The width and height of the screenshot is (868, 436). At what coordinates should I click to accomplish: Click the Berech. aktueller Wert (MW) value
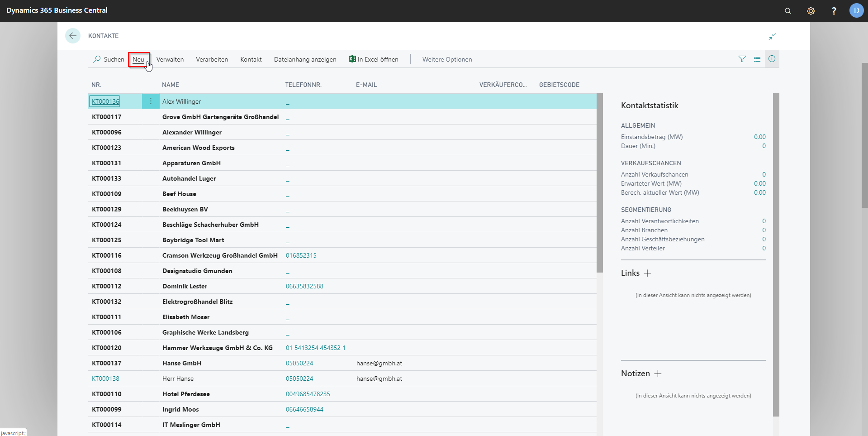coord(759,192)
